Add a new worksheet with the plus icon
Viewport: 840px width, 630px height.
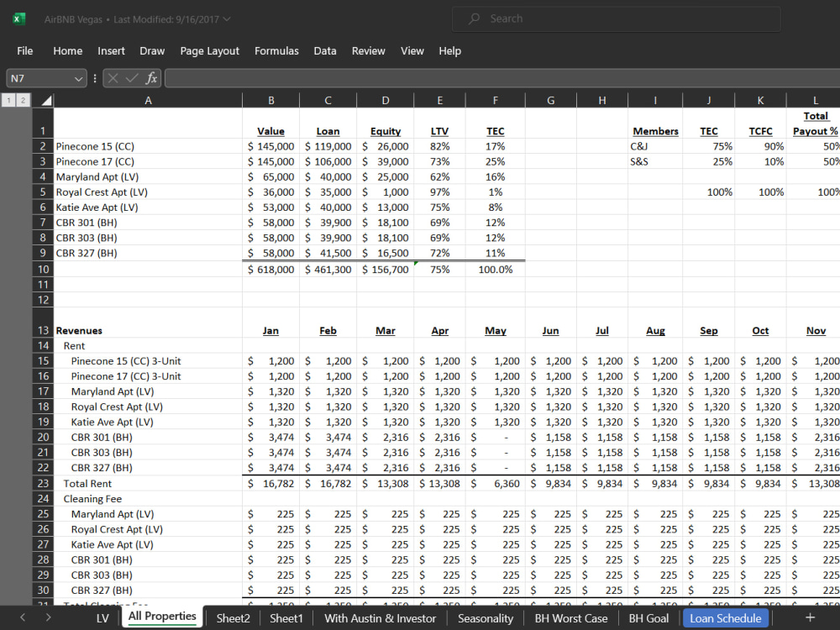click(x=809, y=618)
